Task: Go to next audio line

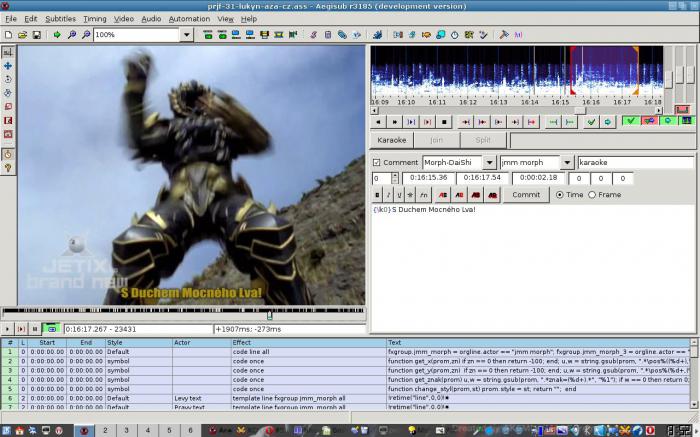Action: coord(395,122)
